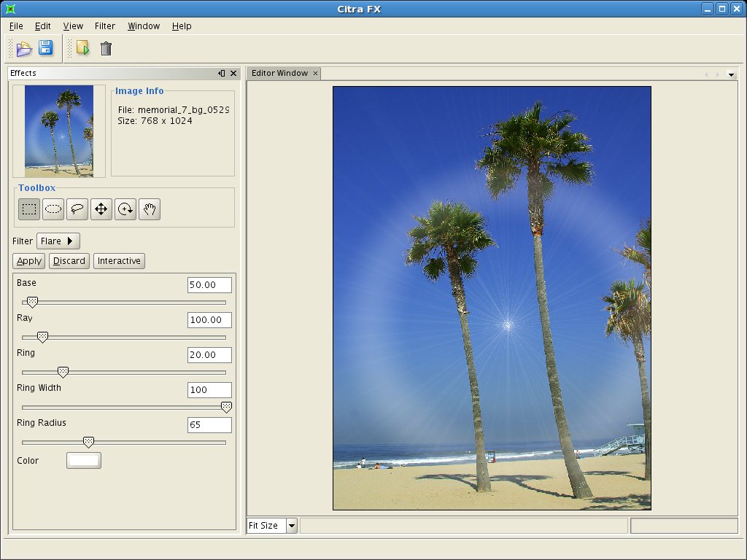Select the move tool with four arrows

click(x=101, y=209)
